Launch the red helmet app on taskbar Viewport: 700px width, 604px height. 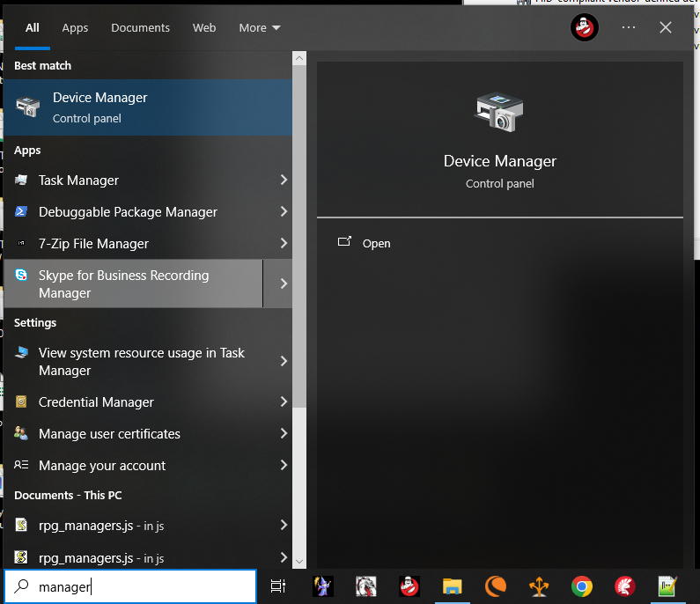[x=624, y=586]
